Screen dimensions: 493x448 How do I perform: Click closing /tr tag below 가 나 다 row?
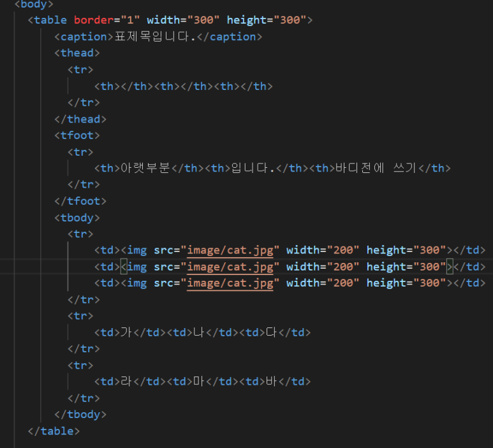coord(84,349)
